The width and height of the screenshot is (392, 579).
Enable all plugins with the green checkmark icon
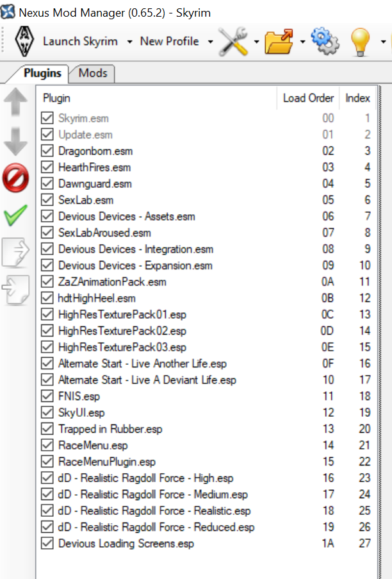coord(15,215)
